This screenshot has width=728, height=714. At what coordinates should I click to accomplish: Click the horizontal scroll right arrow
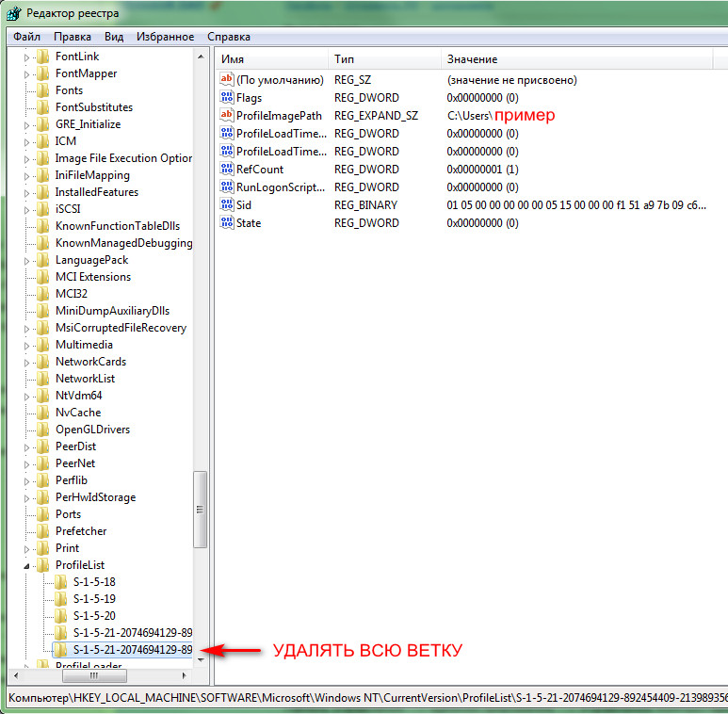pyautogui.click(x=185, y=676)
